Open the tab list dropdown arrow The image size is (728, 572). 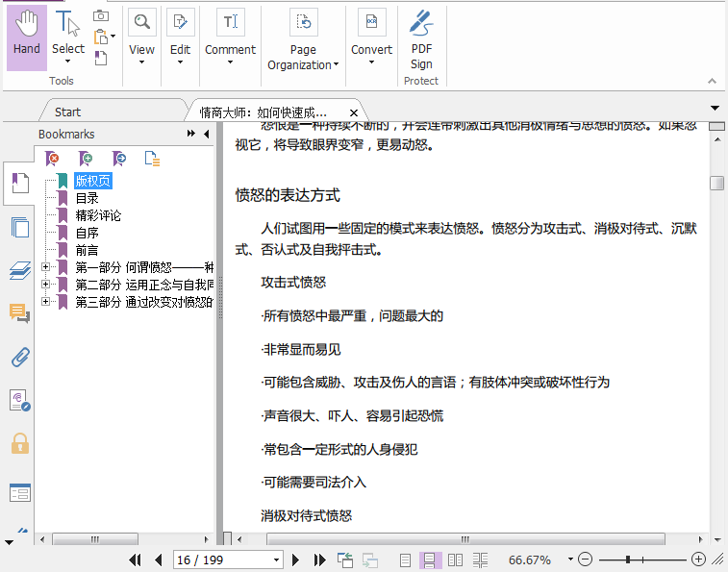click(715, 109)
